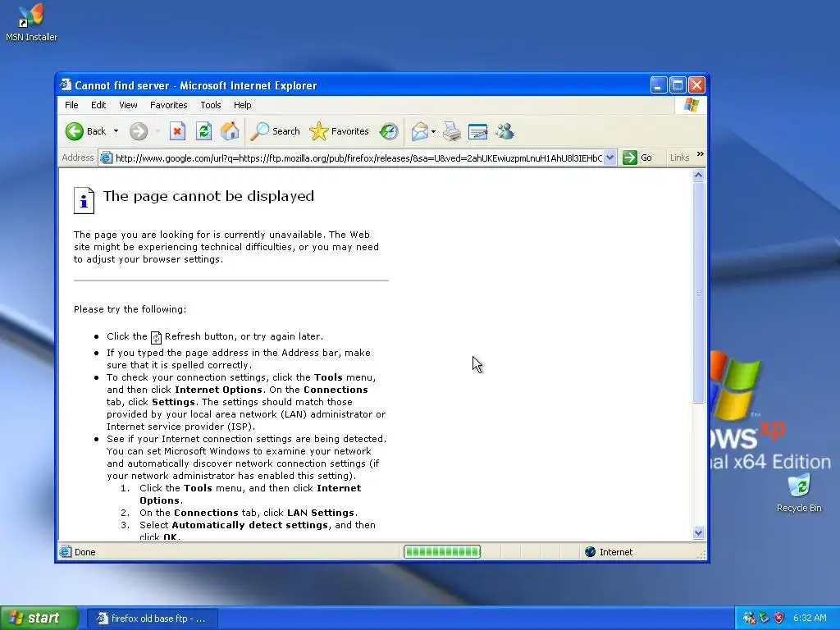Click the 'The page cannot be displayed' heading
This screenshot has width=840, height=630.
(x=208, y=196)
